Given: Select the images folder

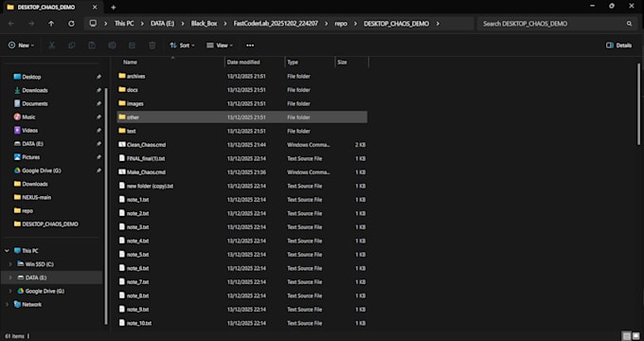Looking at the screenshot, I should [242, 103].
